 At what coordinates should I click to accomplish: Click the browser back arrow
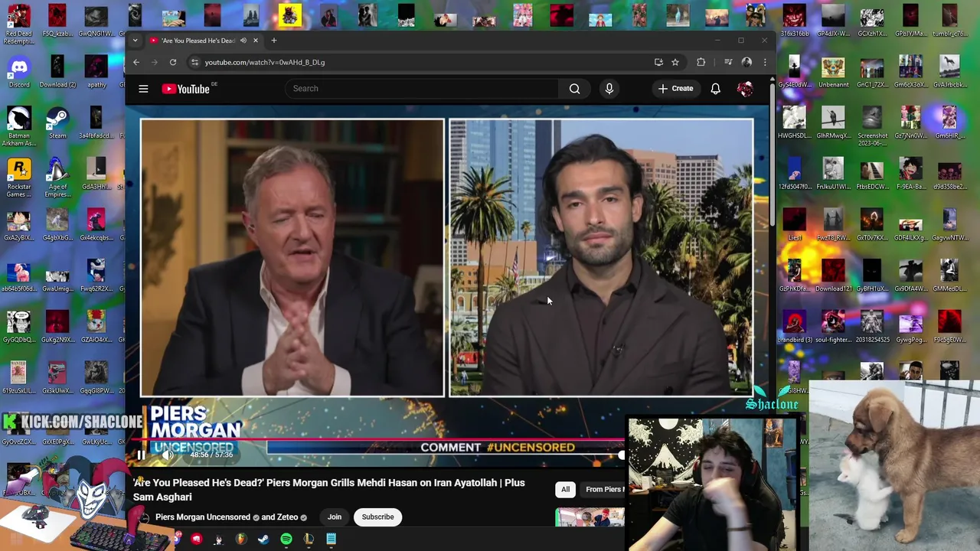click(136, 62)
